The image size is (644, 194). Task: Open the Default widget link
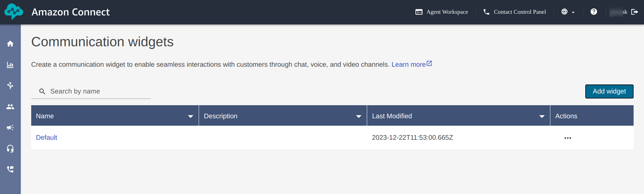(x=47, y=137)
